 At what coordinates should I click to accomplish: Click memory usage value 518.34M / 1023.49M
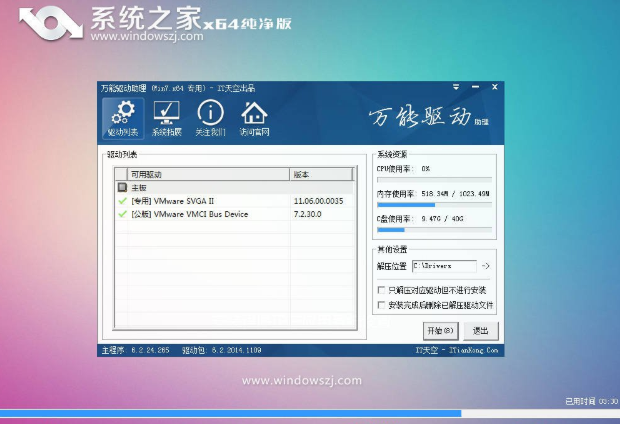point(455,194)
